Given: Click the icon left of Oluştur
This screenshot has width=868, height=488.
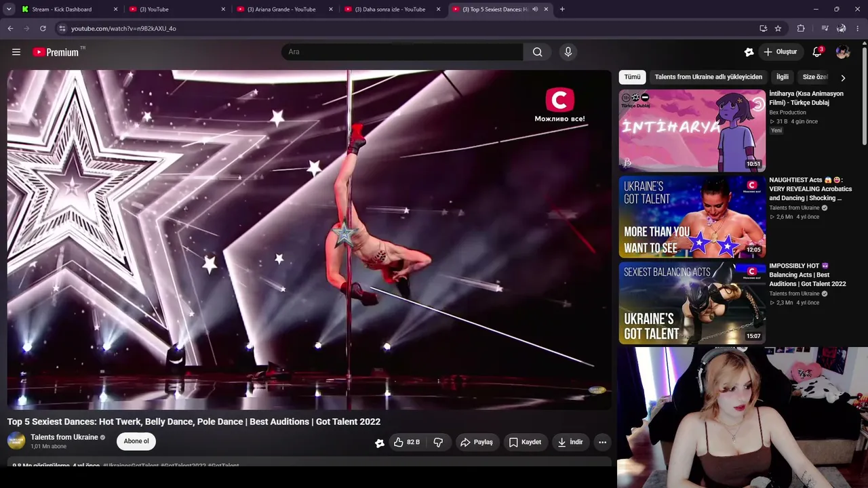Looking at the screenshot, I should pos(749,52).
